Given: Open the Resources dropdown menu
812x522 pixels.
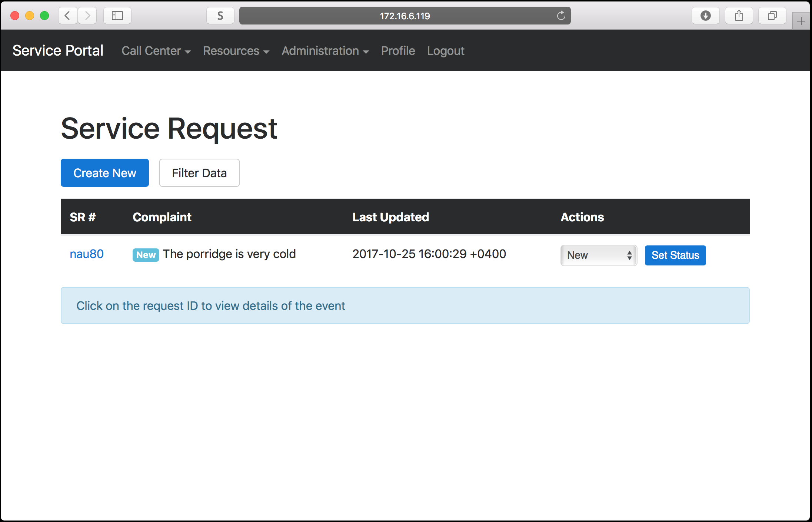Looking at the screenshot, I should point(236,51).
